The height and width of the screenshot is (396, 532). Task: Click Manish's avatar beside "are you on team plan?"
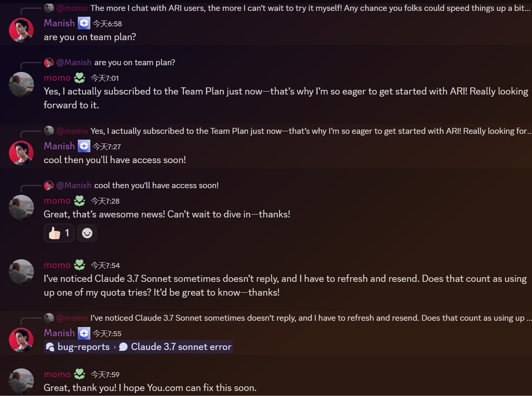click(x=21, y=30)
